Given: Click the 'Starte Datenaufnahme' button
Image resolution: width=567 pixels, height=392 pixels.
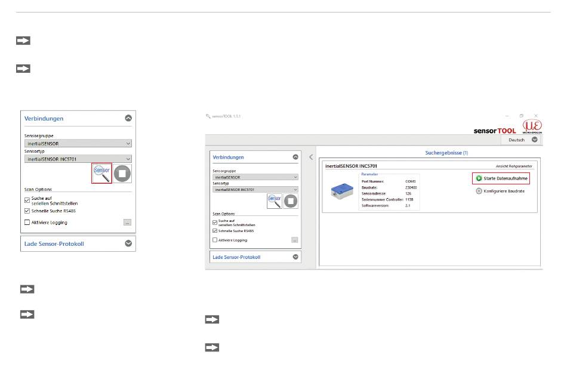Looking at the screenshot, I should pyautogui.click(x=501, y=178).
